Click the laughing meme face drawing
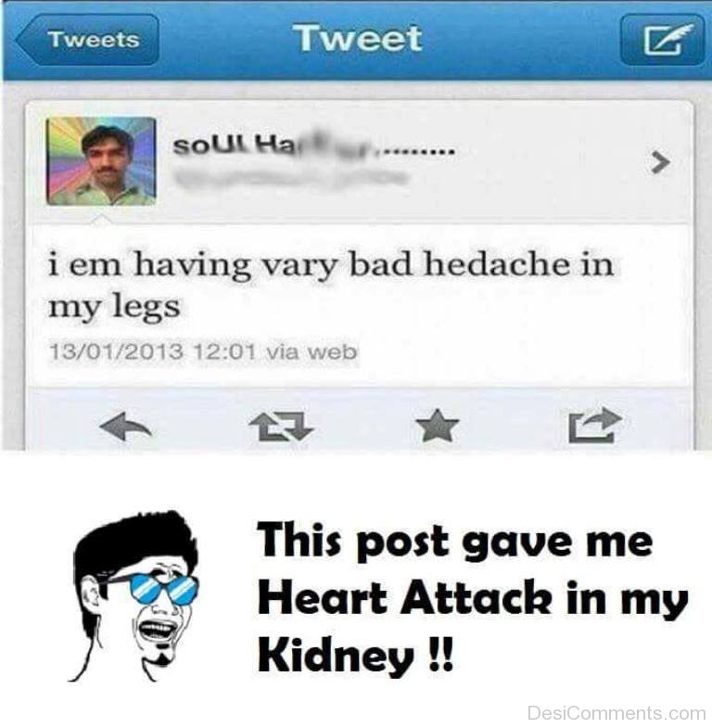Viewport: 712px width, 728px height. pos(134,595)
